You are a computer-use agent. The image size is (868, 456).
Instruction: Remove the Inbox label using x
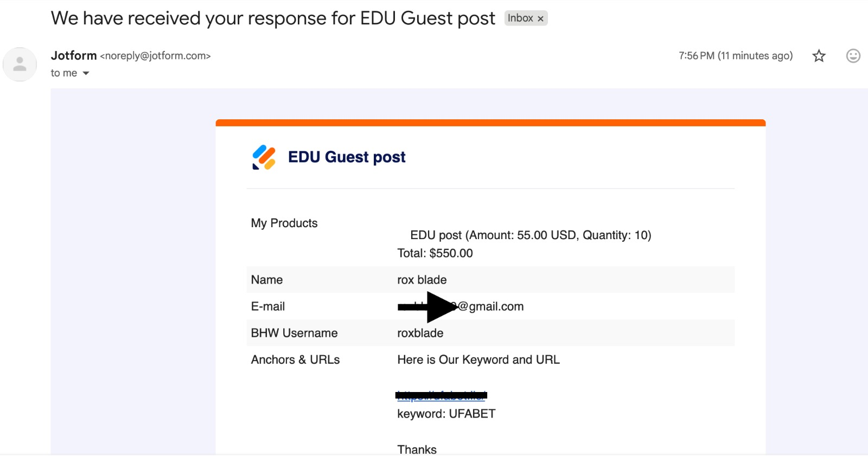click(x=540, y=18)
